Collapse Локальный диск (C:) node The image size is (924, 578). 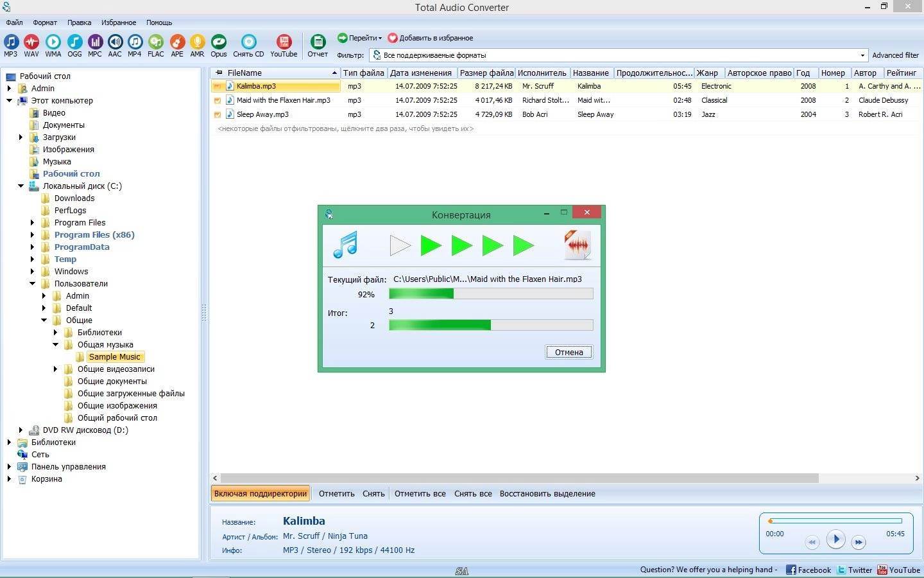(x=21, y=186)
